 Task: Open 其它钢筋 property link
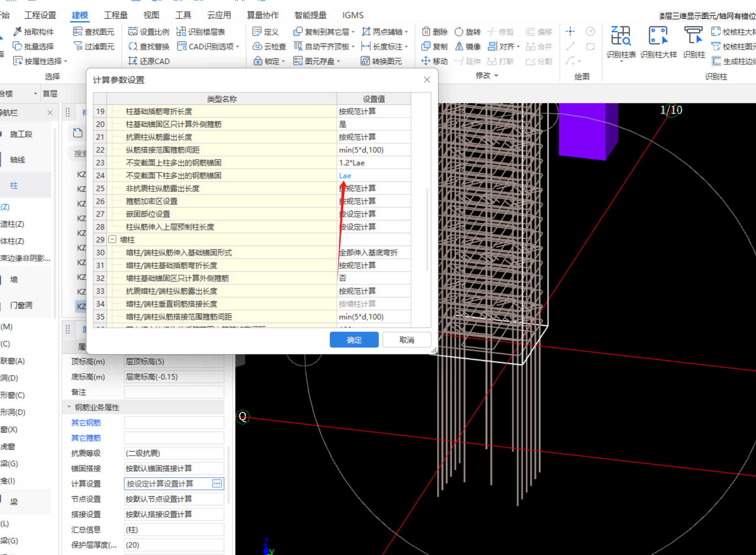[86, 423]
